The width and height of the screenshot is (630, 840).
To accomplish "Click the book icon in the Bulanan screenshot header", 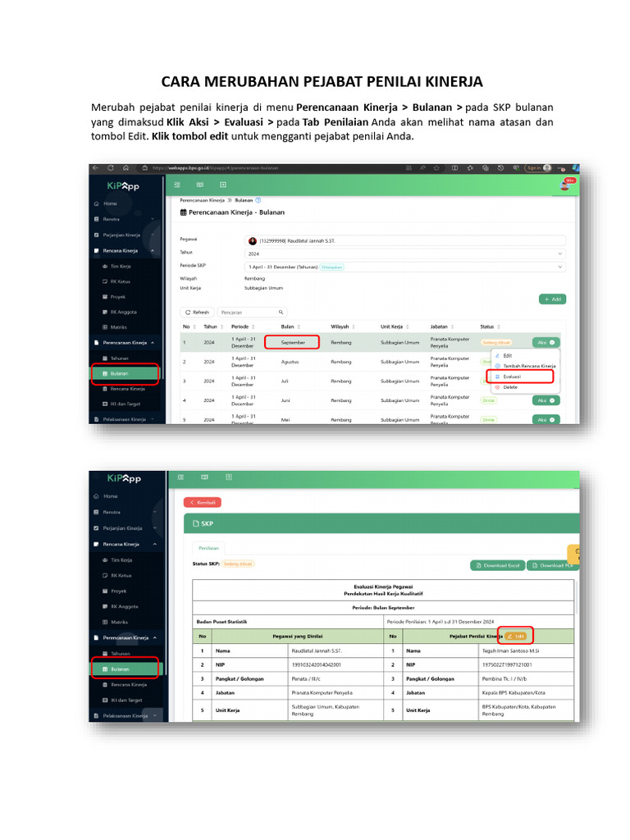I will [200, 185].
